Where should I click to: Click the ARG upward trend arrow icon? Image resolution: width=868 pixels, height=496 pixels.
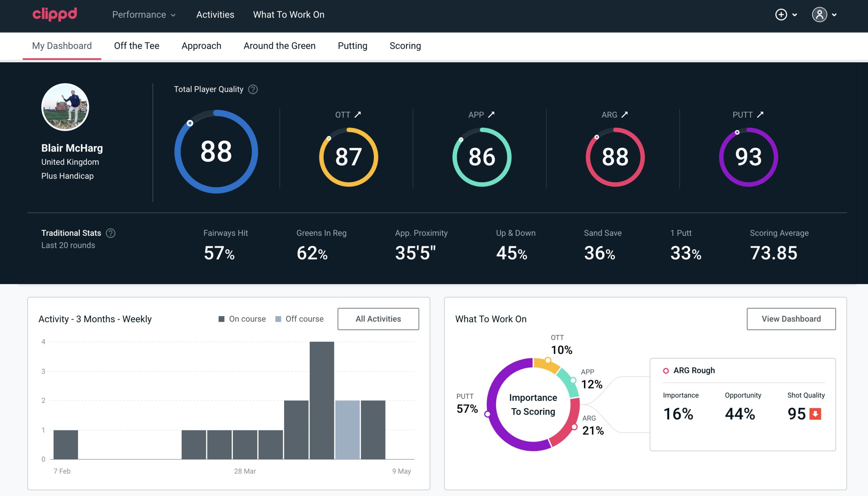[x=626, y=115]
